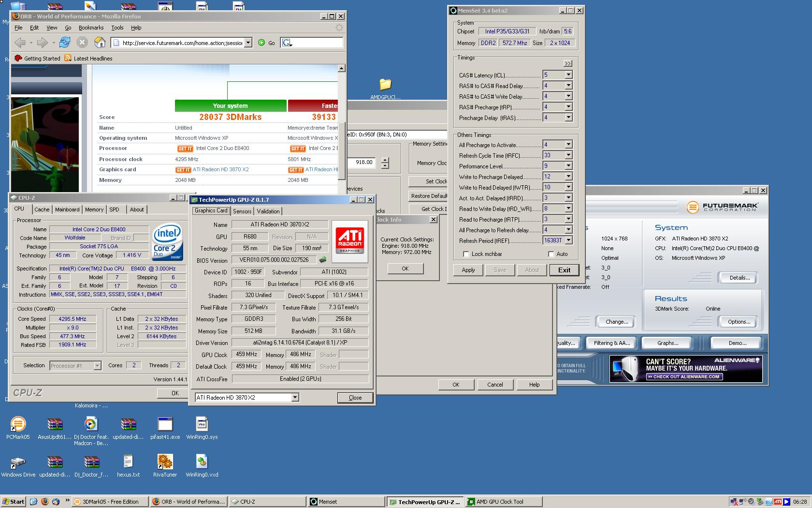The height and width of the screenshot is (508, 812).
Task: Switch to CPU-Z Mainboard tab
Action: pyautogui.click(x=67, y=209)
